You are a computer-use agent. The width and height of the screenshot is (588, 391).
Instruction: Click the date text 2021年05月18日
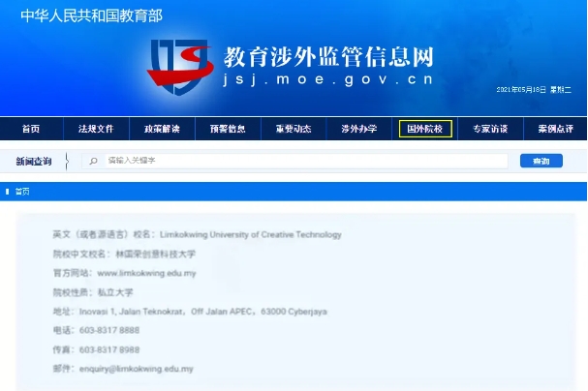point(521,89)
